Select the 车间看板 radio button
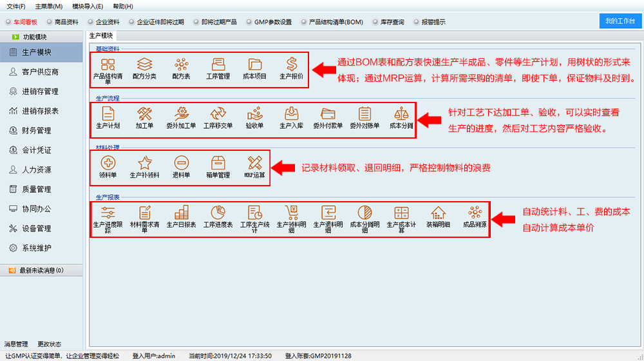This screenshot has height=361, width=644. coord(8,22)
